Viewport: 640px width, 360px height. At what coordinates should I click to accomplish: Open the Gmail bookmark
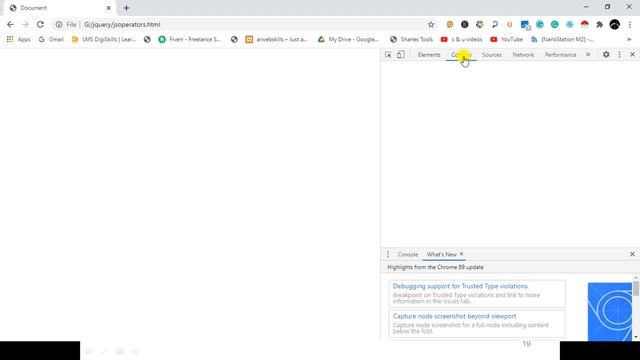51,39
